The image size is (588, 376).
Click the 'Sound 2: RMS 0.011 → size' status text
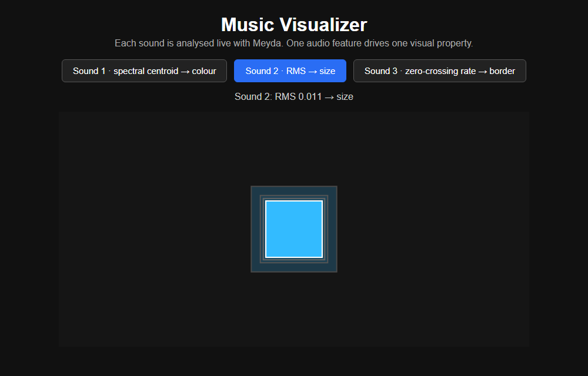click(294, 96)
